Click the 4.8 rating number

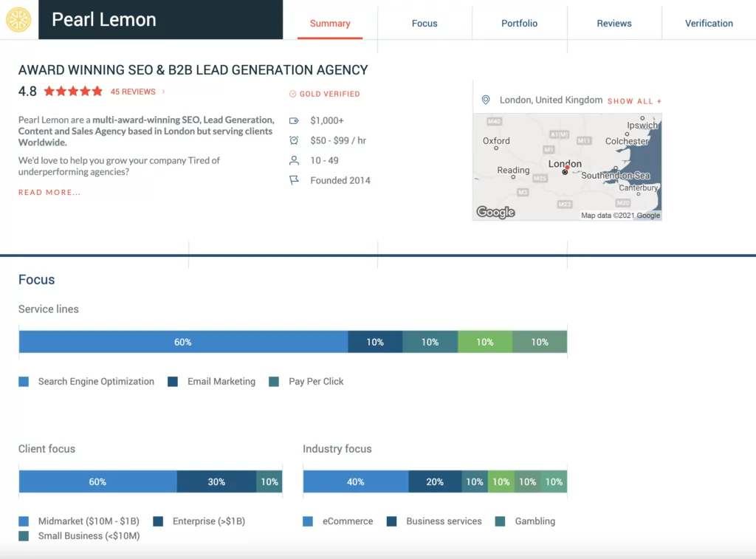pyautogui.click(x=27, y=91)
